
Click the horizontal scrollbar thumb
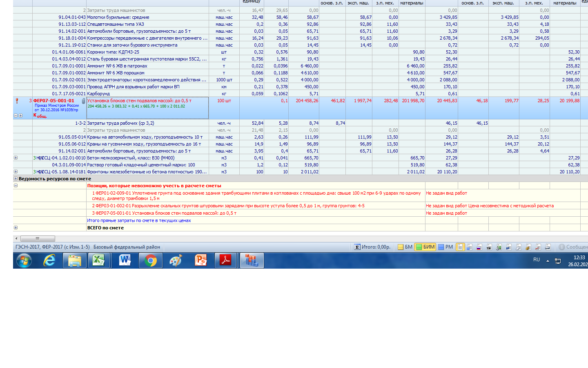38,238
